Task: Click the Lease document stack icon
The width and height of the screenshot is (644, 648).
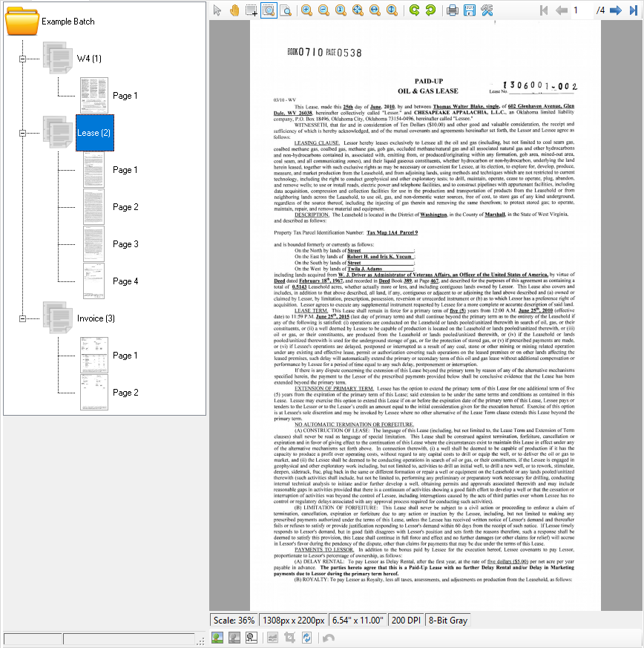Action: tap(58, 132)
